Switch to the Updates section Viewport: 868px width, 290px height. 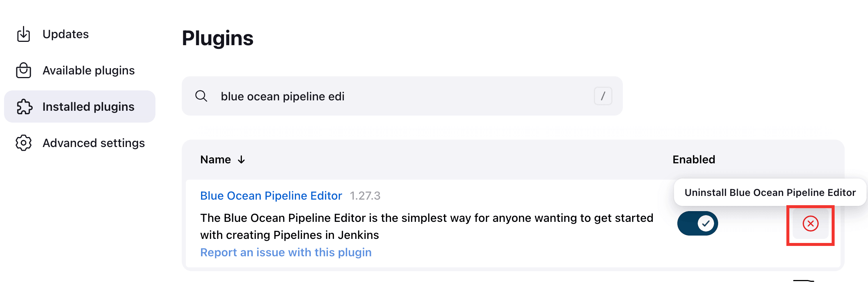tap(65, 34)
